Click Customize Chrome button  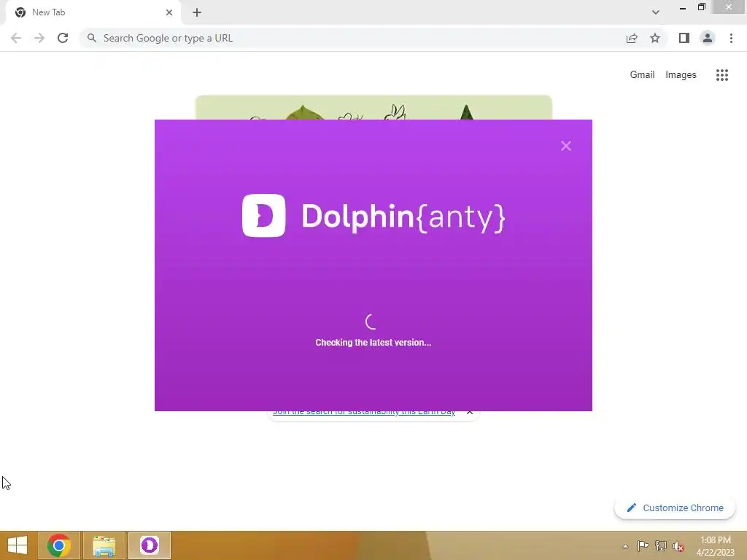pos(675,508)
